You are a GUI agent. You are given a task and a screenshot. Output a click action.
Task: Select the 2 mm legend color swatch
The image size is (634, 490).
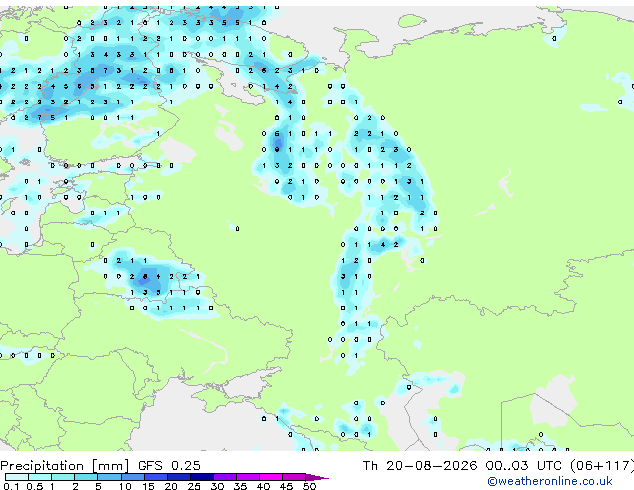[86, 477]
